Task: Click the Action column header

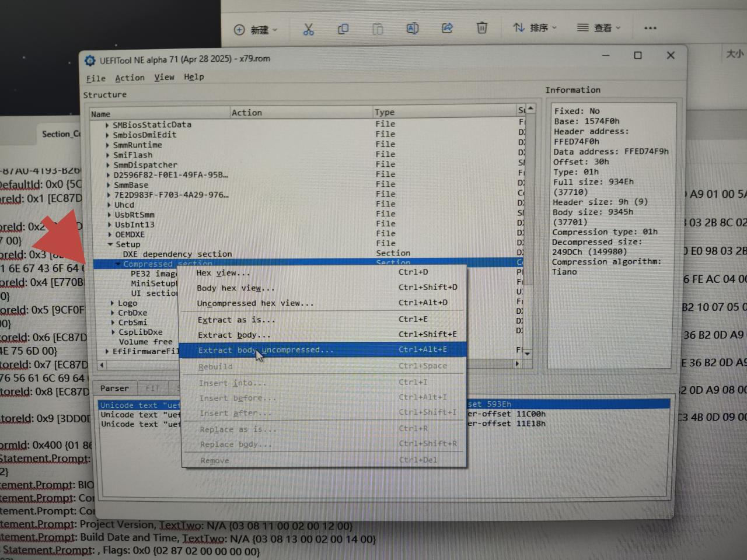Action: 301,113
